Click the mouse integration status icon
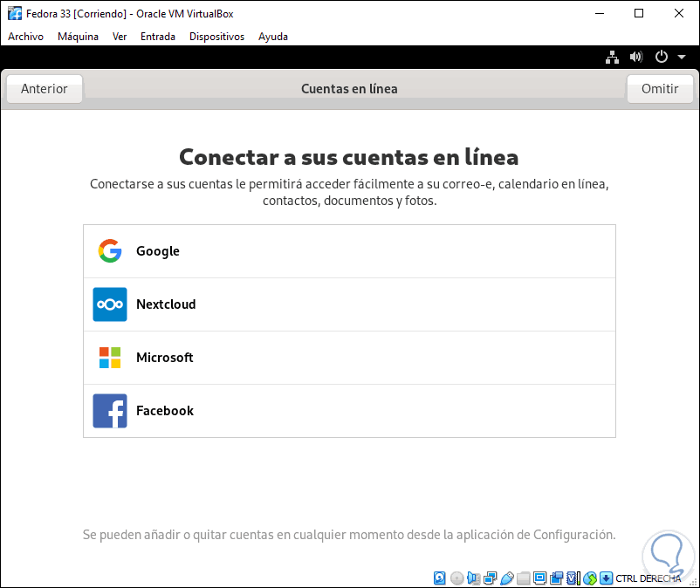This screenshot has height=588, width=700. [x=590, y=578]
